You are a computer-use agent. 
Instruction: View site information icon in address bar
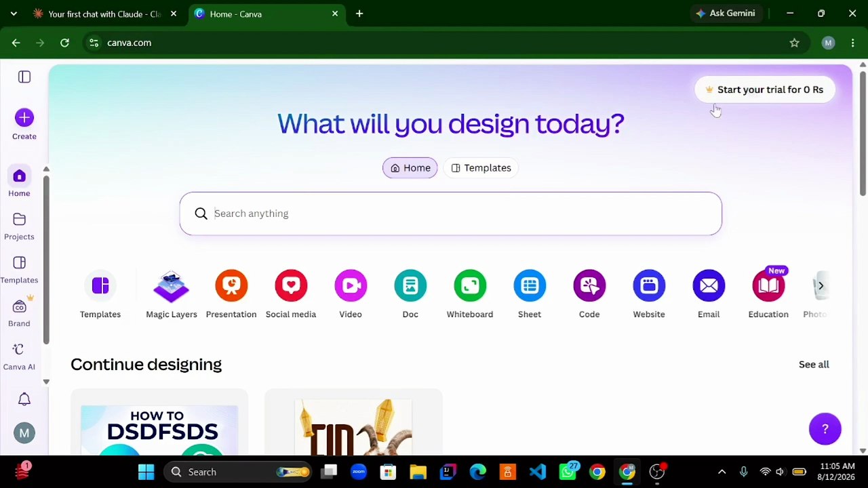click(x=94, y=43)
